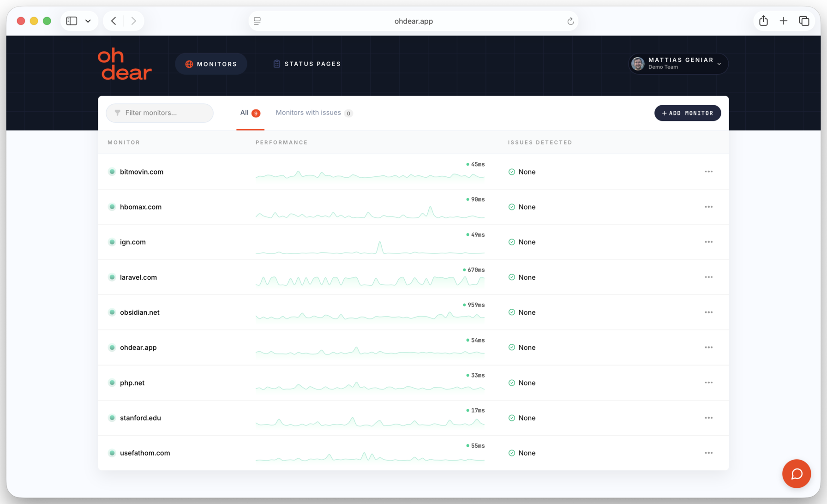The image size is (827, 504).
Task: Go back in Safari history
Action: coord(114,21)
